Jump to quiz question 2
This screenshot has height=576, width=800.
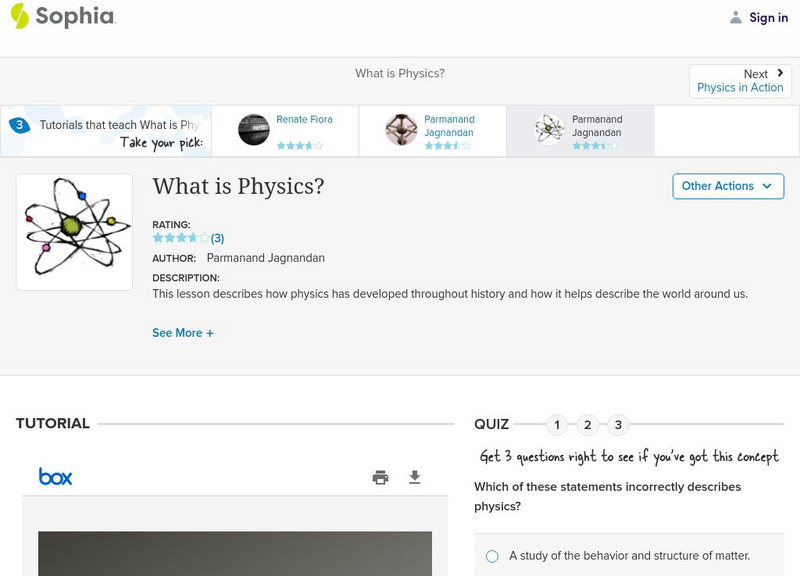pos(588,425)
